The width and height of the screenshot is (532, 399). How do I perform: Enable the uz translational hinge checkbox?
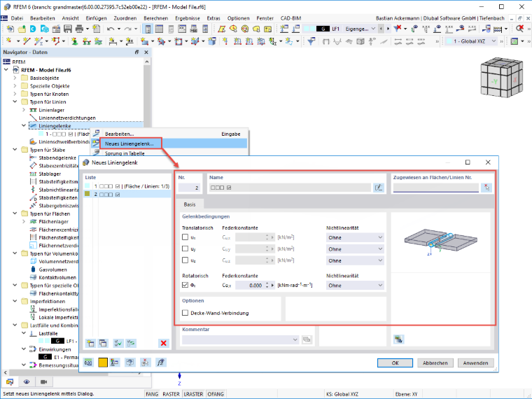(x=185, y=260)
